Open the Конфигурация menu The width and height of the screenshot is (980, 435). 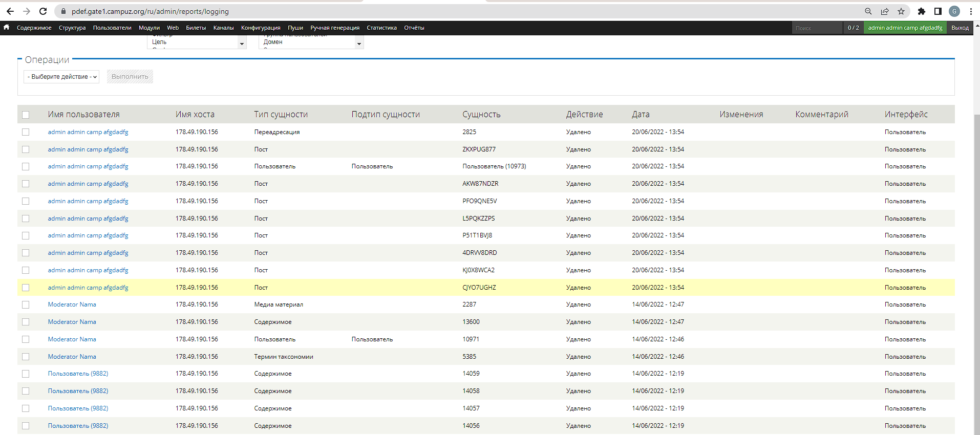coord(261,28)
